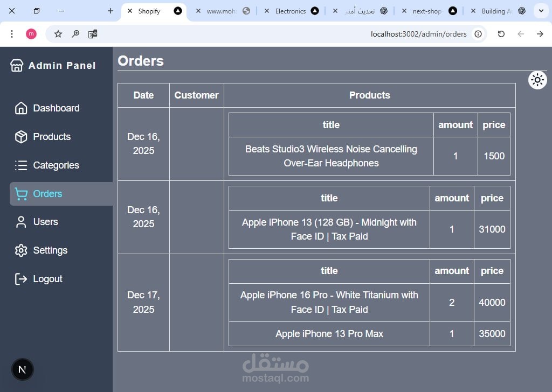Click the Orders cart icon
The width and height of the screenshot is (552, 392).
(21, 194)
